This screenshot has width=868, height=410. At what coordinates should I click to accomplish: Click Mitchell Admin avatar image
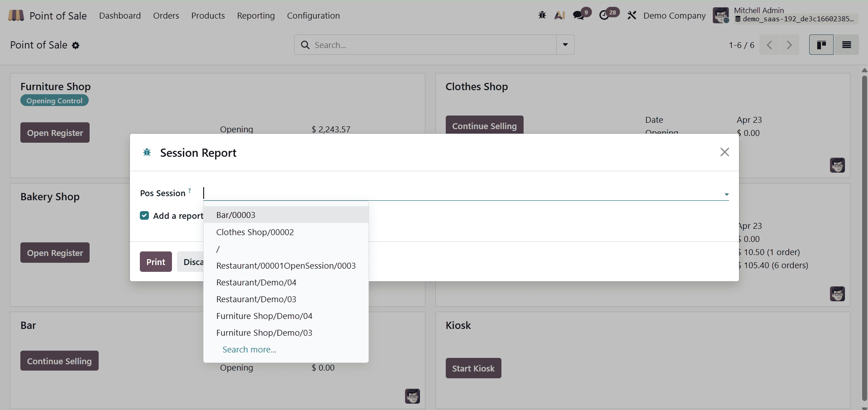pyautogui.click(x=721, y=15)
